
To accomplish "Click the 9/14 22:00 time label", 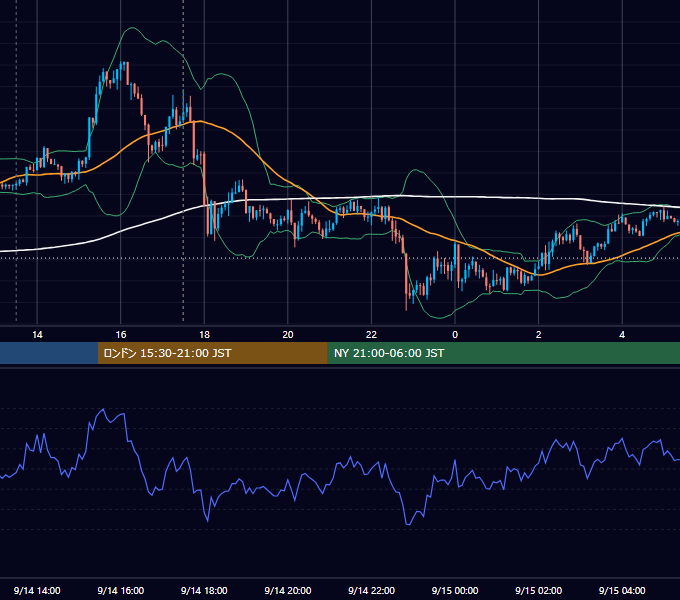I will tap(371, 590).
